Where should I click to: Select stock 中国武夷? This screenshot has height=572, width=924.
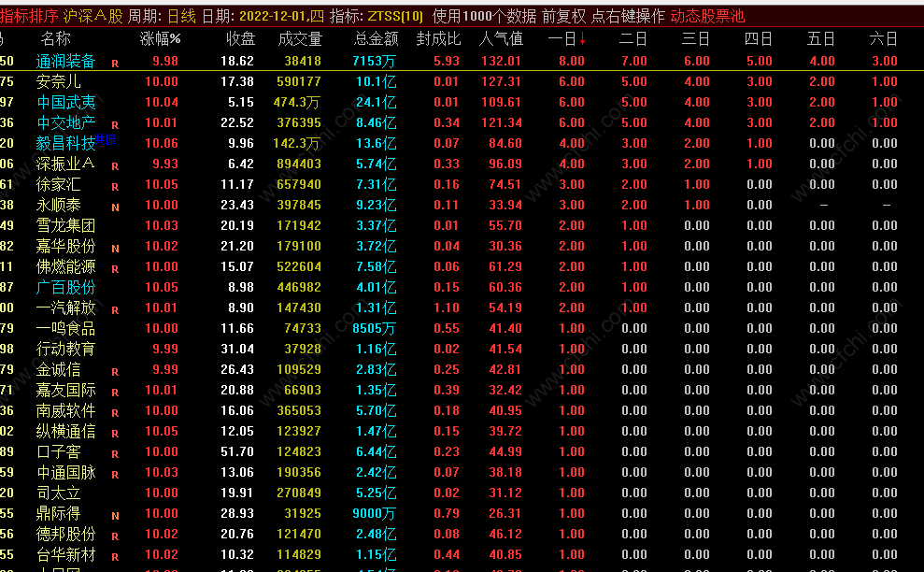pyautogui.click(x=65, y=102)
